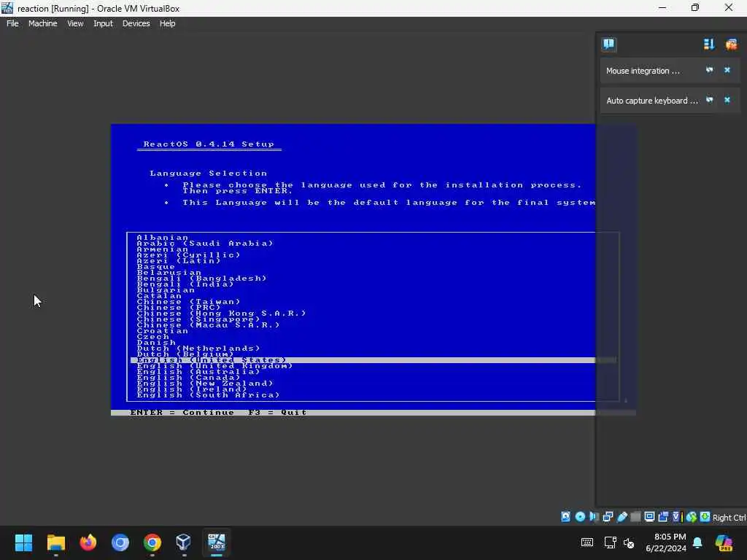Select English (South Africa) language
The image size is (747, 560).
coord(208,394)
